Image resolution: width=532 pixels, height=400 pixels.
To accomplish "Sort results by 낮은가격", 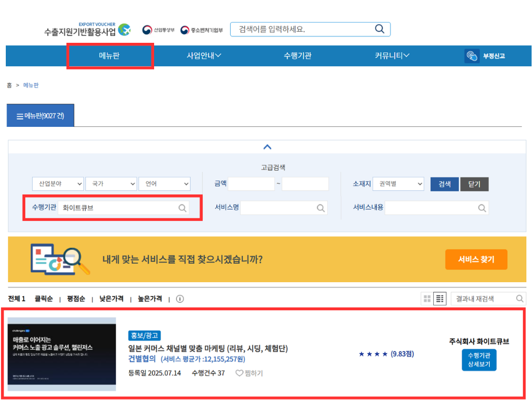I will [x=111, y=299].
